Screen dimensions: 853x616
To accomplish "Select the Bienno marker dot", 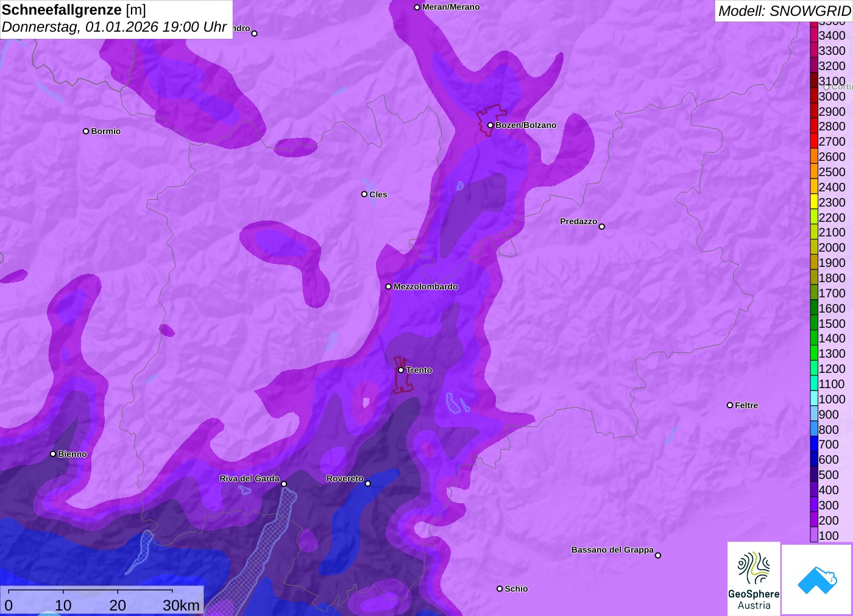I will coord(53,454).
